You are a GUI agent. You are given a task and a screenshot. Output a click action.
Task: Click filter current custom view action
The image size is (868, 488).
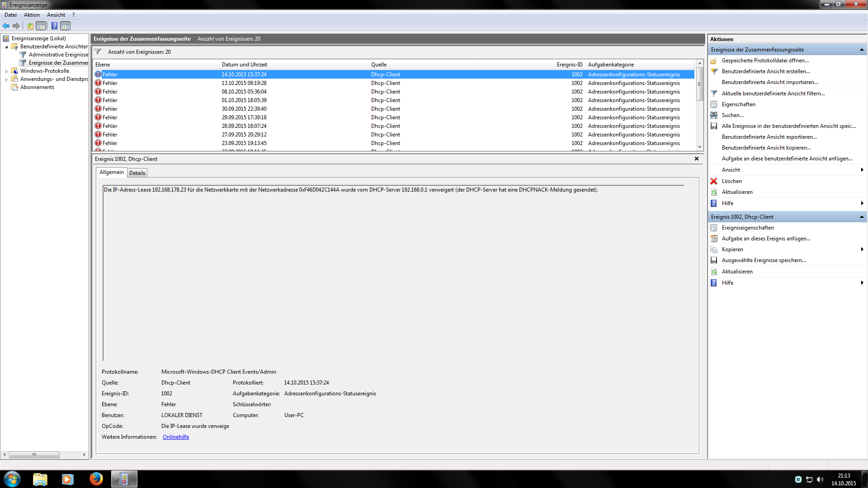[773, 94]
